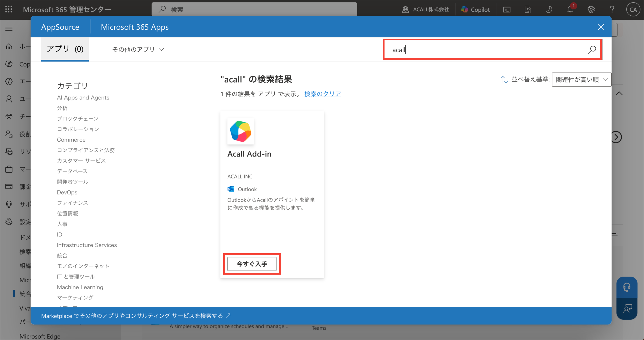The height and width of the screenshot is (340, 644).
Task: Open the Marketplace search link in the footer
Action: pos(136,316)
